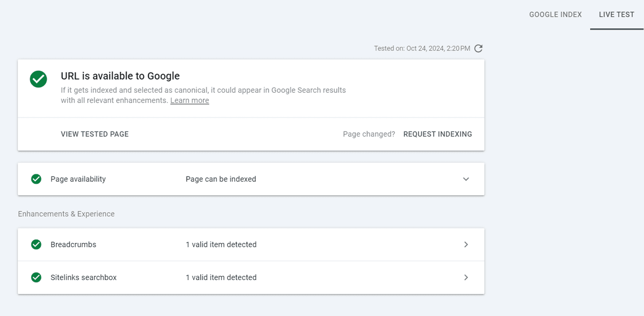Select the LIVE TEST tab
The height and width of the screenshot is (316, 644).
[x=616, y=14]
